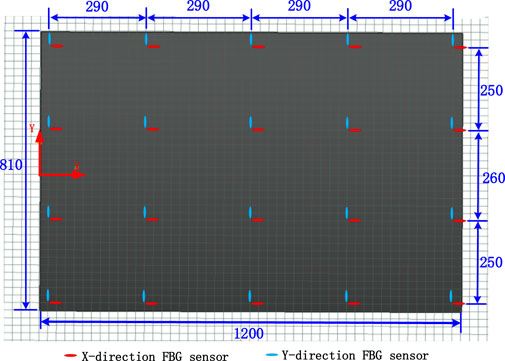
Task: Select the red X-direction sensor legend marker
Action: pyautogui.click(x=70, y=356)
